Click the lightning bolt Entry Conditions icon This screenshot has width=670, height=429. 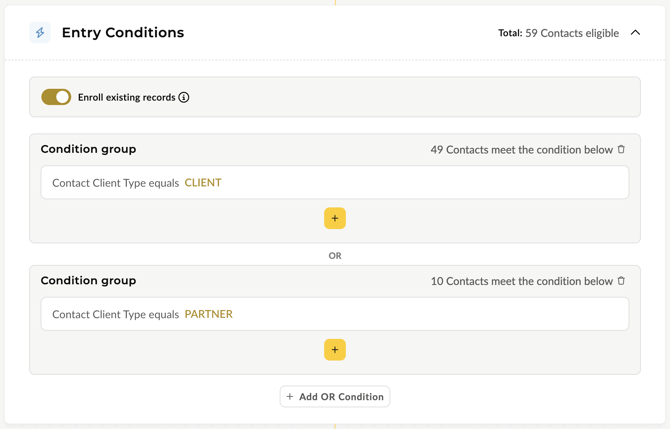tap(40, 32)
